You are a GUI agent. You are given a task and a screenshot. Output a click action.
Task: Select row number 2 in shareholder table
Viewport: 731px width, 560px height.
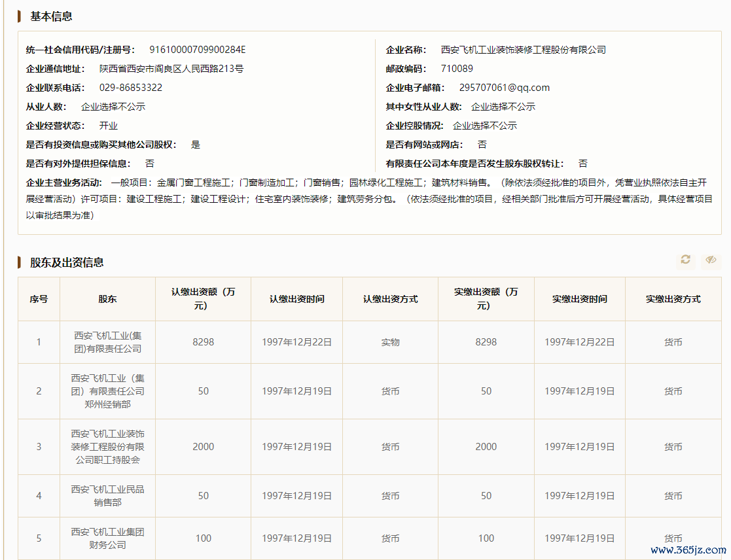point(39,391)
